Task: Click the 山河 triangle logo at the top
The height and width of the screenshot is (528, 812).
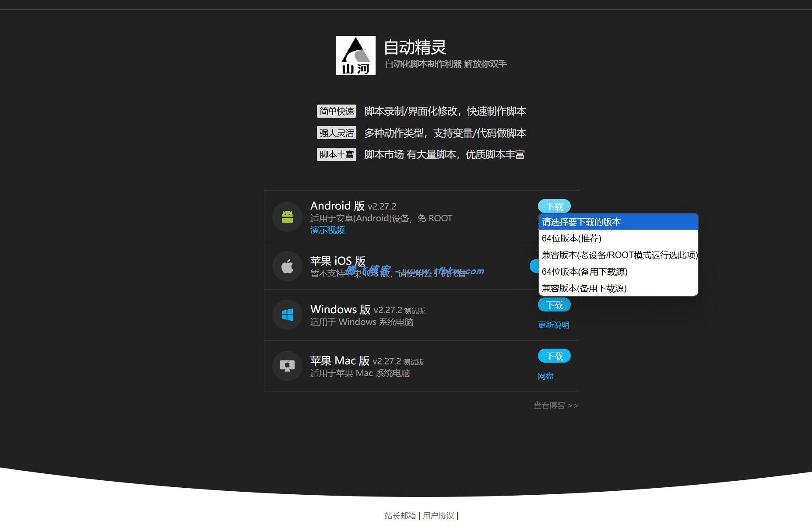Action: pos(356,56)
